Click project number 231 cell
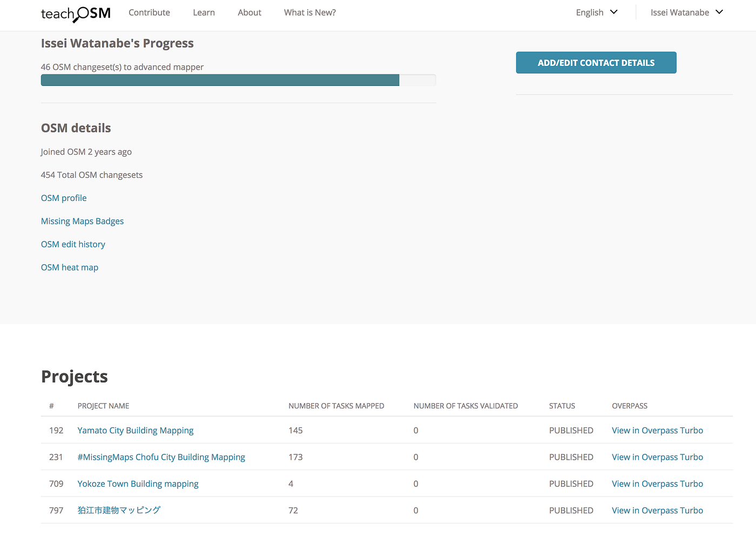Image resolution: width=756 pixels, height=536 pixels. (56, 457)
